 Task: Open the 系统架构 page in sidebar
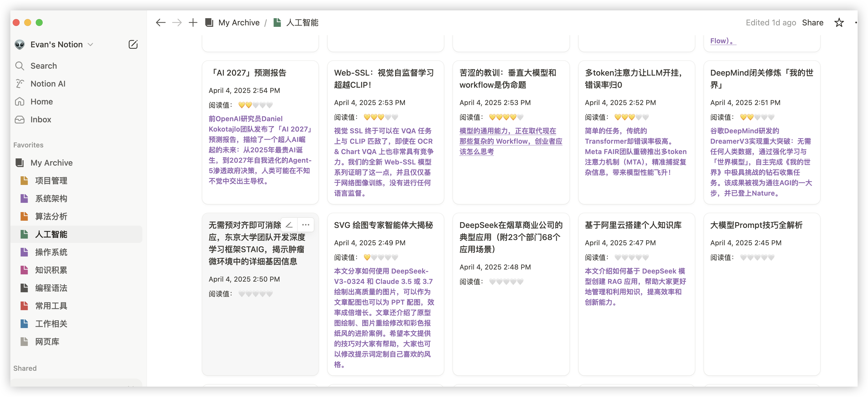click(51, 198)
